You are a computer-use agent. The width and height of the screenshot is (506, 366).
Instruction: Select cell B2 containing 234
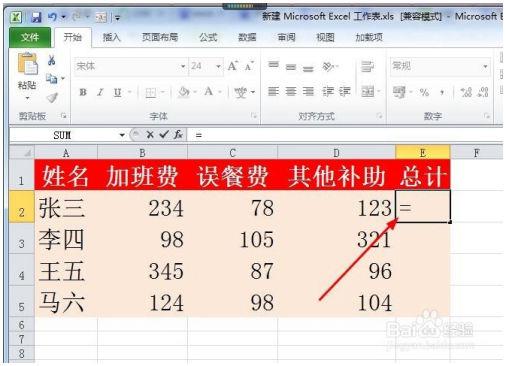click(143, 206)
